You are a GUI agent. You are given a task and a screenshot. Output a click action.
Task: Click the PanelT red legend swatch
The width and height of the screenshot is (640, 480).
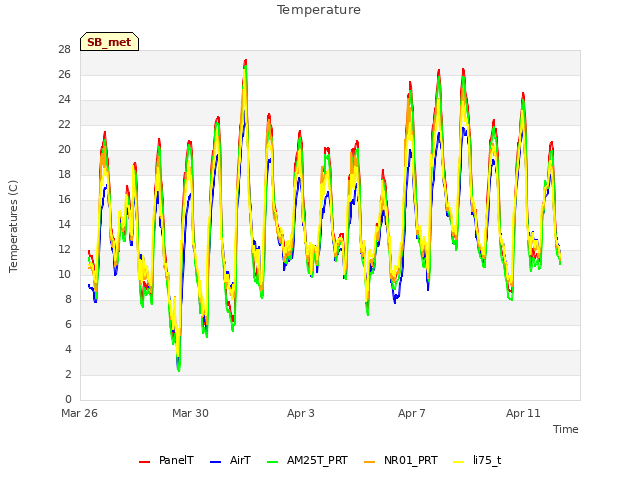tap(144, 462)
